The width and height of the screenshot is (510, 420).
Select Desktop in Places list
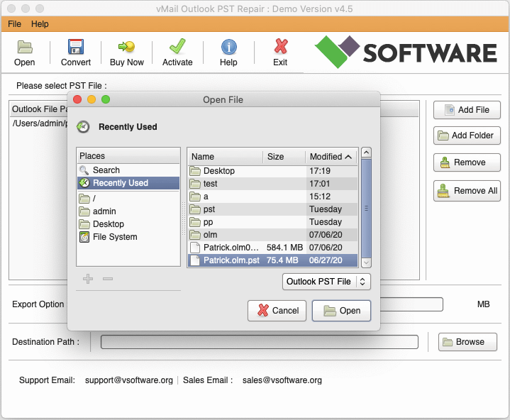pos(128,224)
